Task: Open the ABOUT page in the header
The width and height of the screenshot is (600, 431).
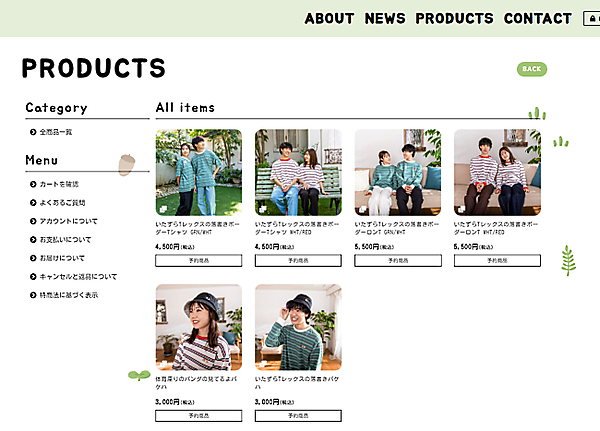Action: click(x=329, y=18)
